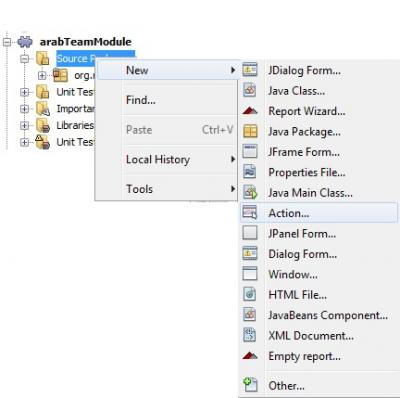Click the first Unit Test folder icon
This screenshot has height=398, width=400.
pos(42,92)
